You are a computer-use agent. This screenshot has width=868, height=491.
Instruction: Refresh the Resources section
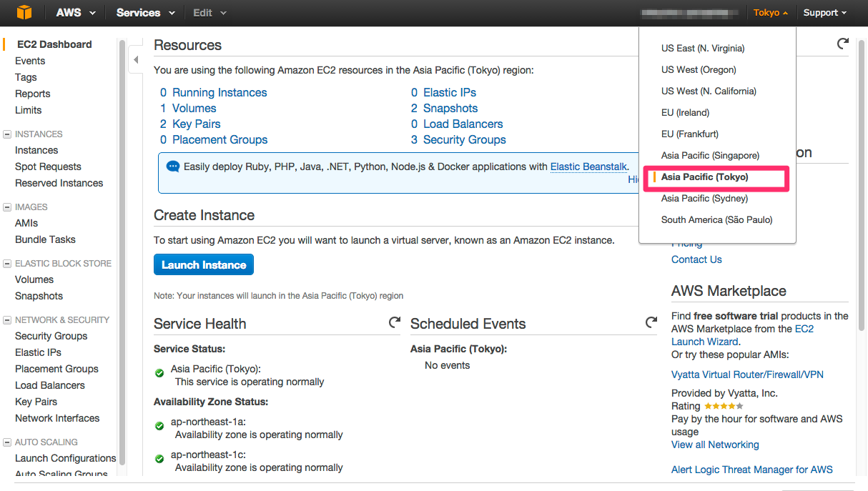(843, 44)
